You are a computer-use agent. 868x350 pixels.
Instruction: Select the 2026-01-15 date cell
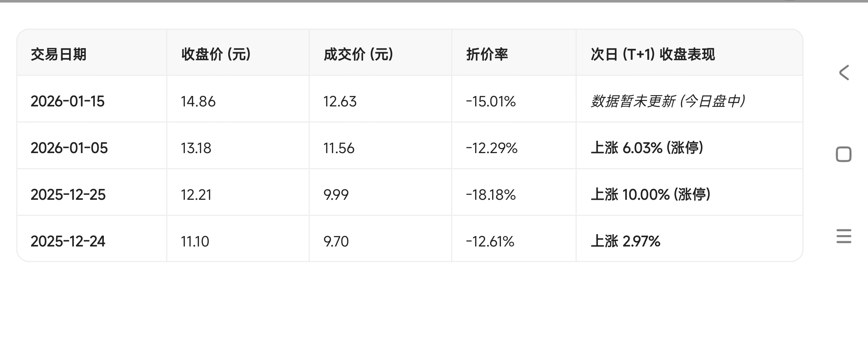click(68, 101)
